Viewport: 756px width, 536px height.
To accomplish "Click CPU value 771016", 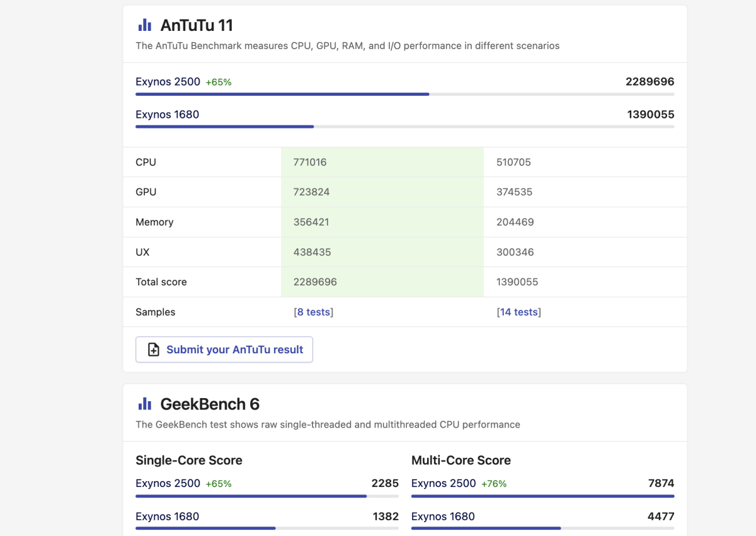I will 310,162.
